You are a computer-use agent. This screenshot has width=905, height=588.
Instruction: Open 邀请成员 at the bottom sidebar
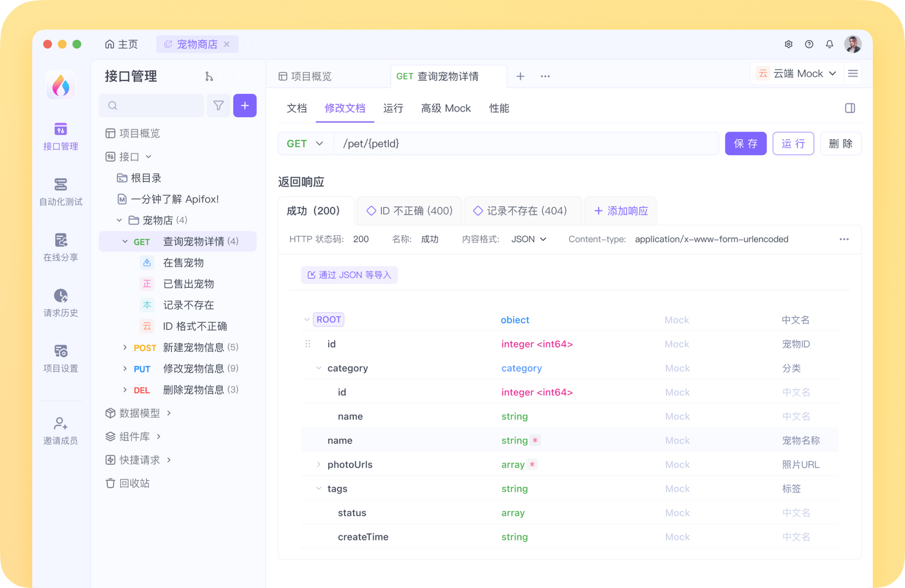click(60, 430)
